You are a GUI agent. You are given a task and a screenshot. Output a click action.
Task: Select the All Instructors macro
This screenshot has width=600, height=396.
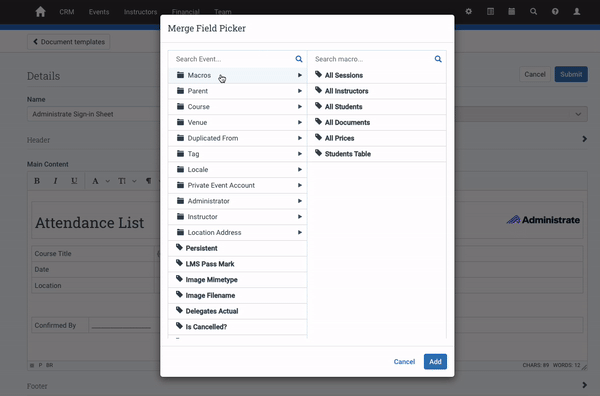tap(377, 91)
